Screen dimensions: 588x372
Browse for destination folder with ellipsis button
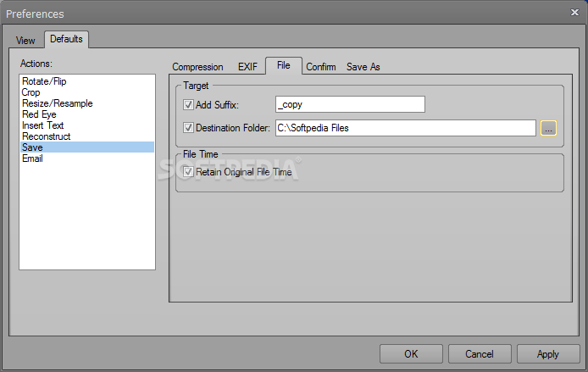click(548, 128)
